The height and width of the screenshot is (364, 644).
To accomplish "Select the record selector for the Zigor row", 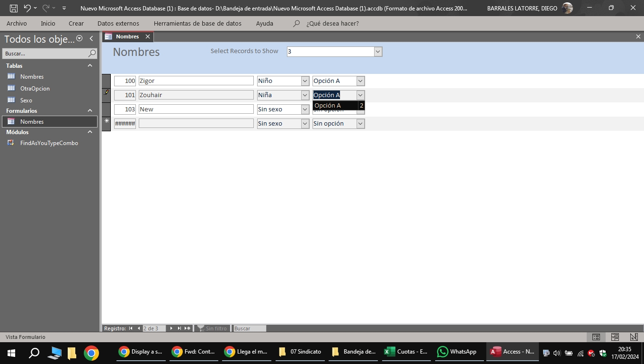I will tap(106, 81).
